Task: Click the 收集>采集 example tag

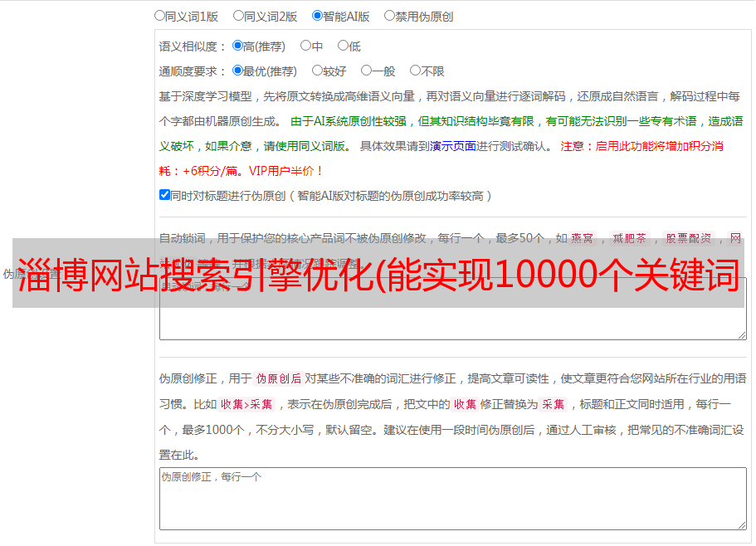Action: [x=246, y=404]
